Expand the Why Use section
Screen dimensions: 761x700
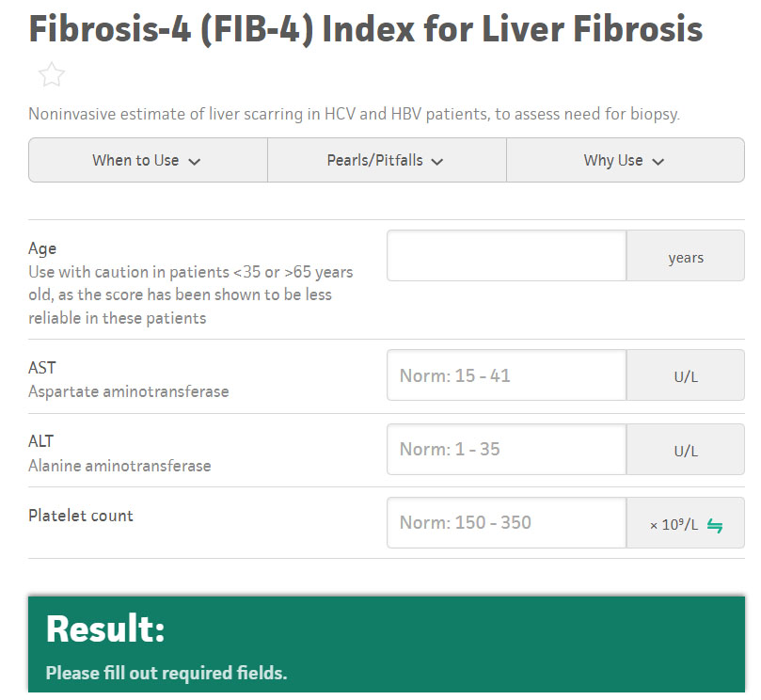(x=625, y=161)
